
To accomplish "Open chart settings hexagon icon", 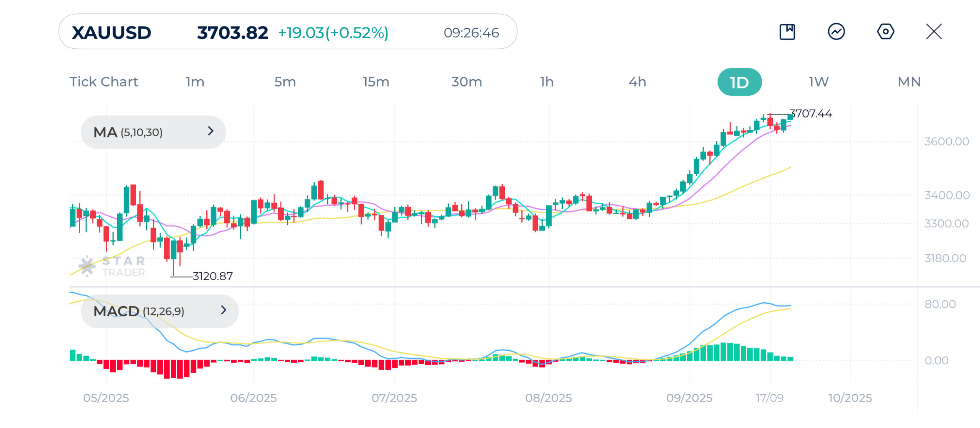I will coord(885,32).
